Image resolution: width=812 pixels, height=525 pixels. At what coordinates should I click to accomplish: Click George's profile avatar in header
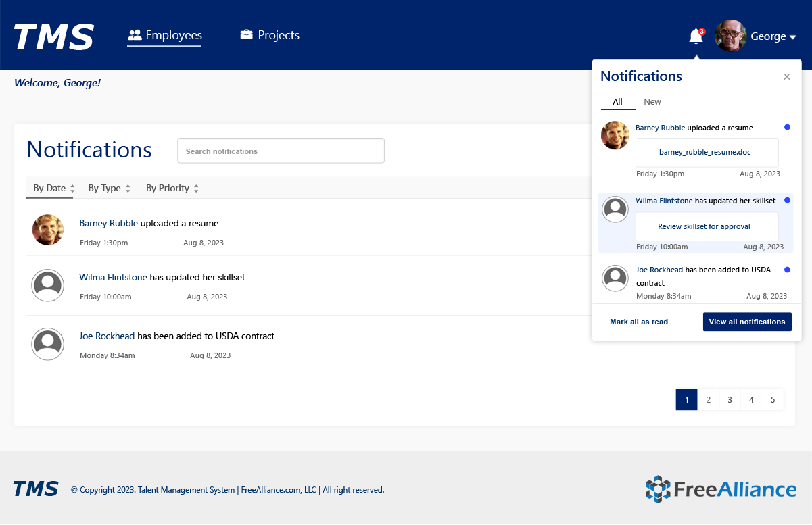731,36
